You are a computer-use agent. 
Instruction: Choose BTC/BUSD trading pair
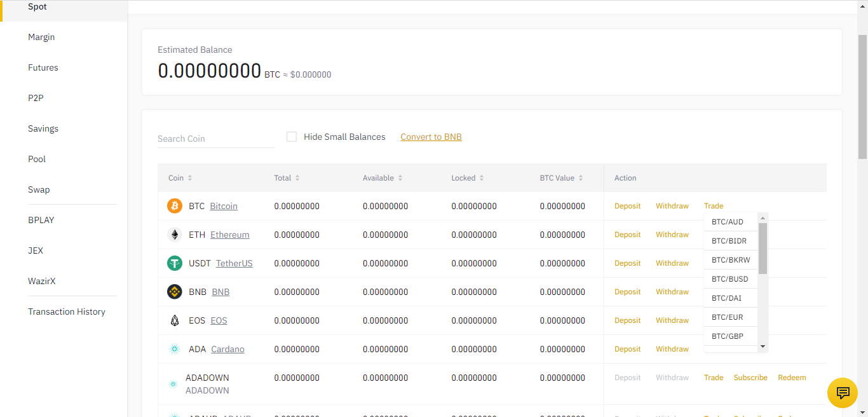[731, 279]
